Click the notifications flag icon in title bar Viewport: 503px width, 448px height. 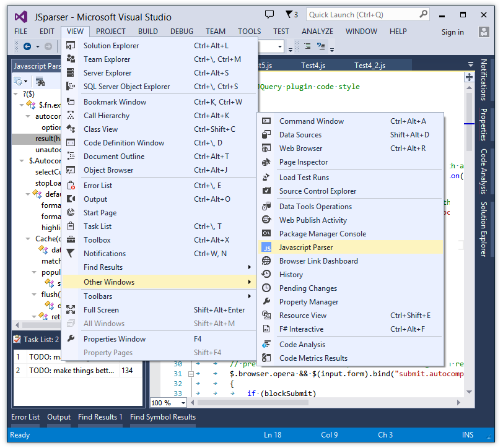click(x=289, y=14)
